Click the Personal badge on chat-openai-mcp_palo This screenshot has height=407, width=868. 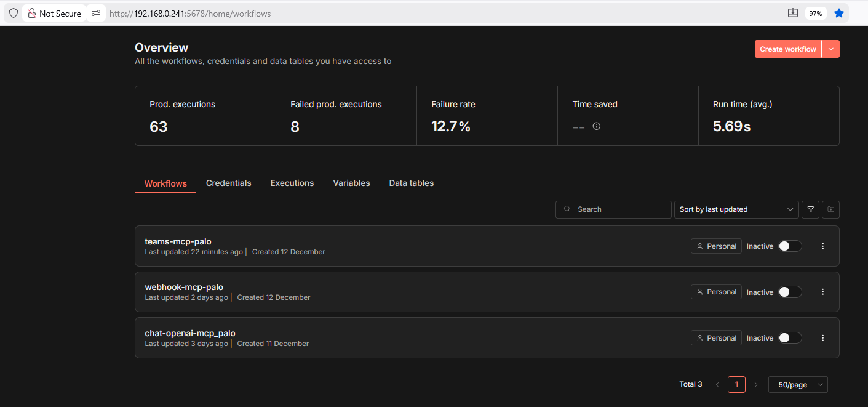coord(716,337)
